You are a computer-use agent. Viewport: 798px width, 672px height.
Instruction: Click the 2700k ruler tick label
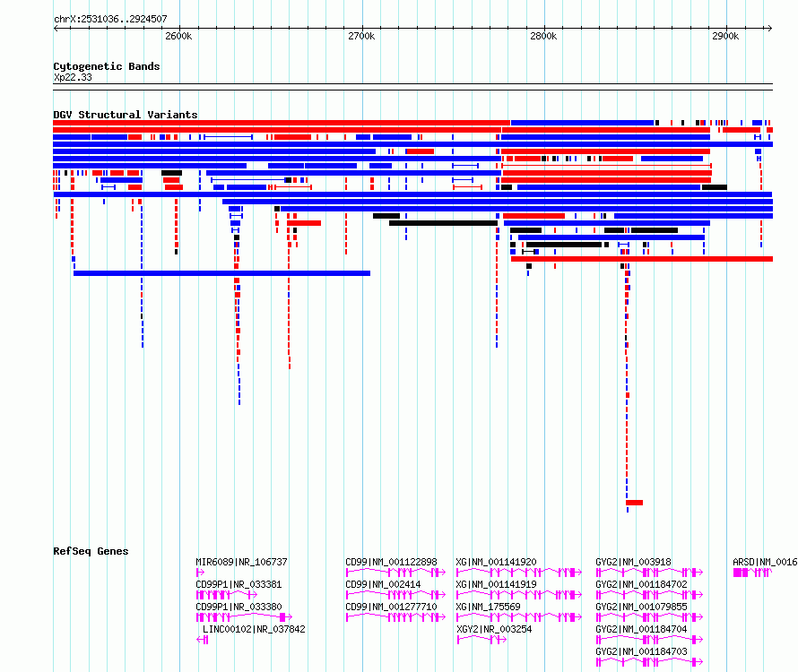[361, 36]
